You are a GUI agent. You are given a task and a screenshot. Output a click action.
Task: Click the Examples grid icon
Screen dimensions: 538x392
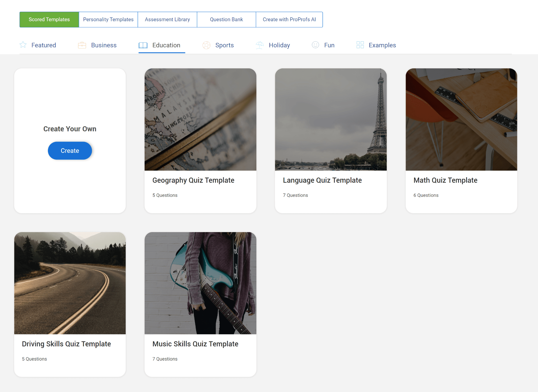[360, 45]
